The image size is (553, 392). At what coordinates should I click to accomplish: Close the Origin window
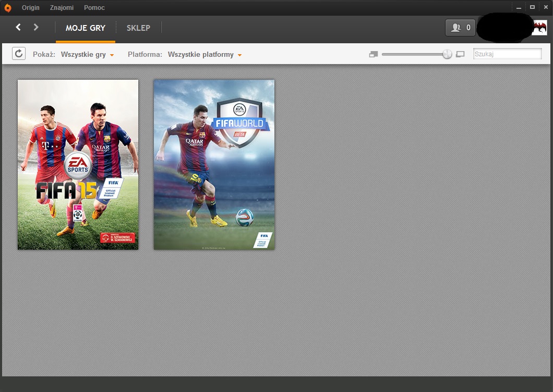546,7
